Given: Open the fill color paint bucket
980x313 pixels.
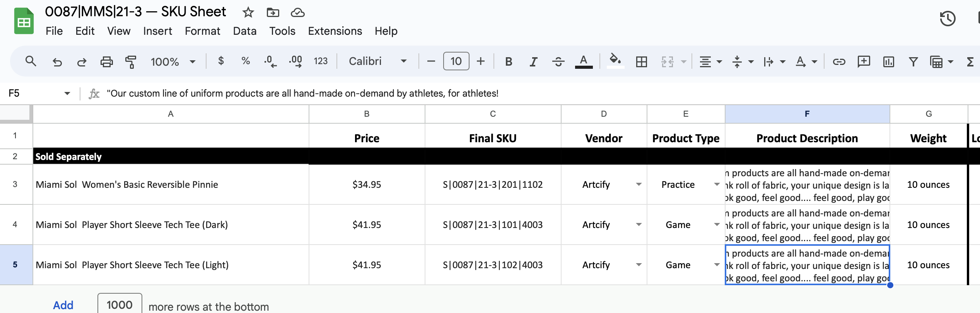Looking at the screenshot, I should (615, 61).
